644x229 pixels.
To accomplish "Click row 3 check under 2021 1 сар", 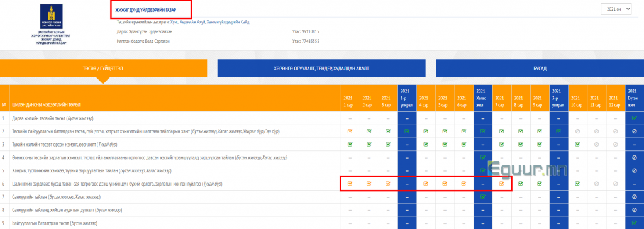I will (x=350, y=144).
